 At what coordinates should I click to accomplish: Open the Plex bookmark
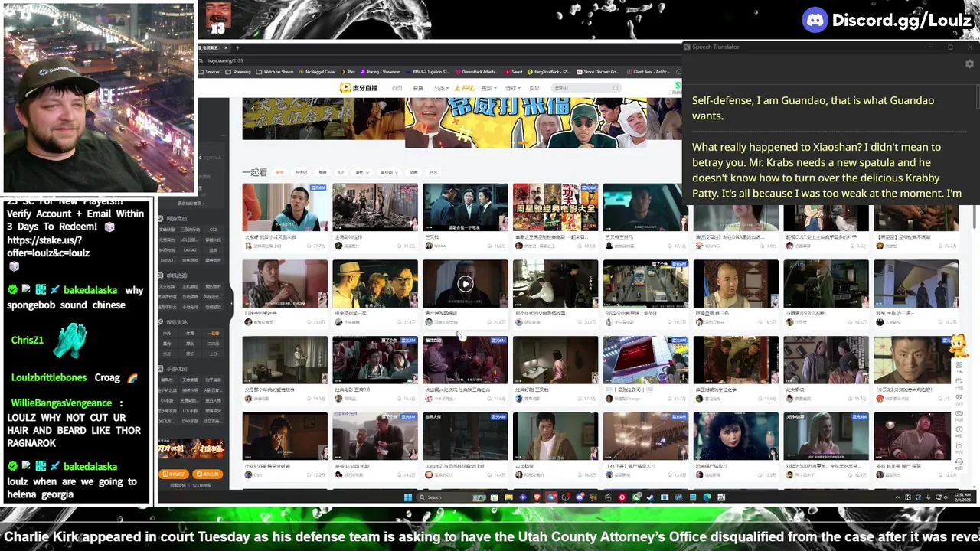(348, 72)
